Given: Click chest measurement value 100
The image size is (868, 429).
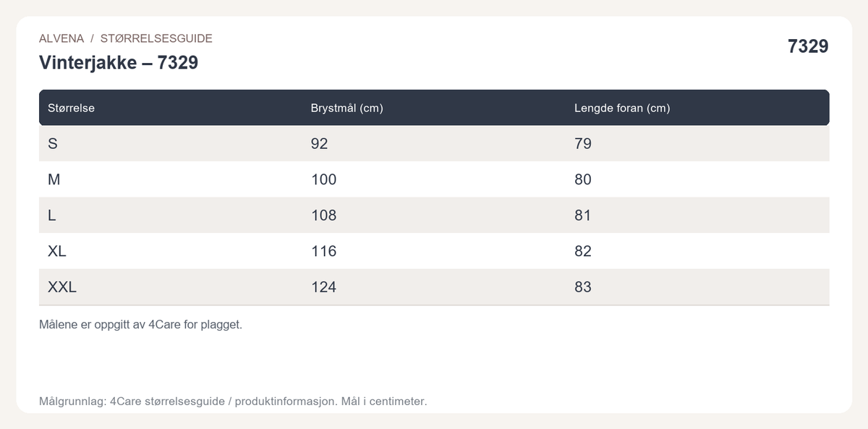Looking at the screenshot, I should [323, 179].
